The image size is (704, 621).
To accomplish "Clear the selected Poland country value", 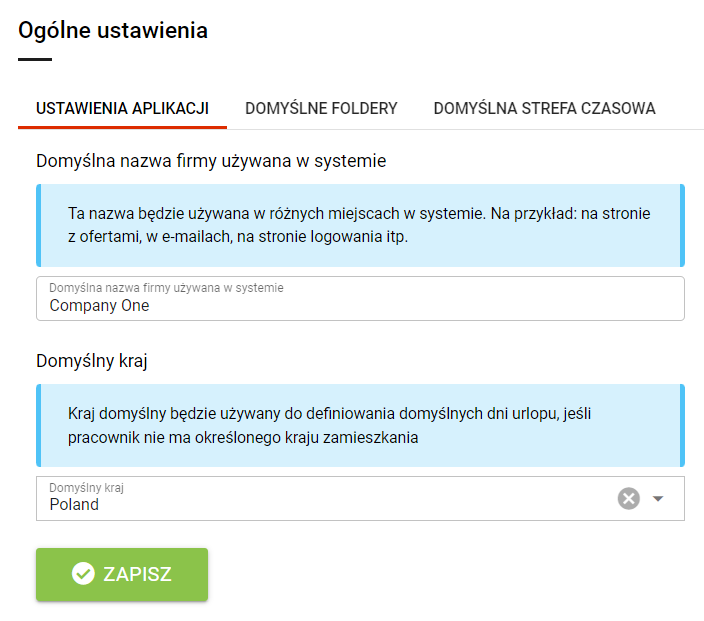I will [629, 498].
